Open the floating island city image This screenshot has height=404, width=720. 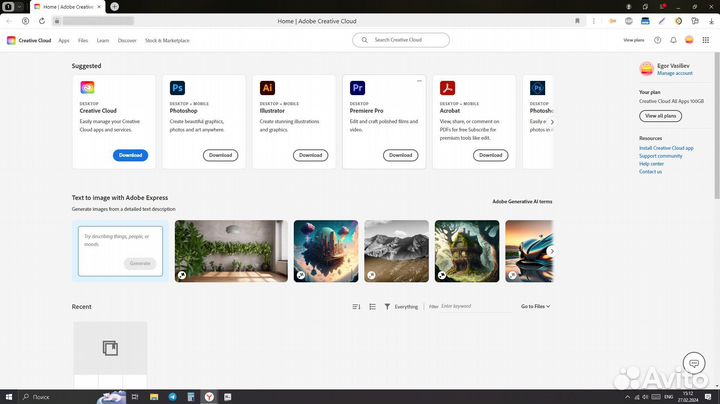[326, 251]
